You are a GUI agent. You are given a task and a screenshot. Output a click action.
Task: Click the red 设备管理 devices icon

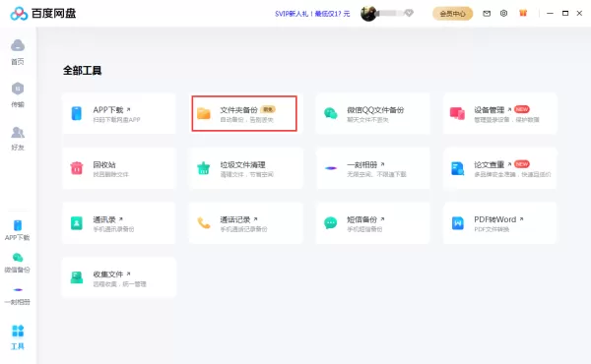click(x=457, y=113)
